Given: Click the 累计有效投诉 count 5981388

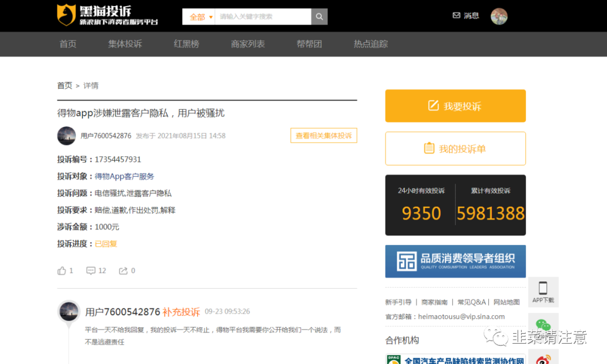Looking at the screenshot, I should point(491,213).
